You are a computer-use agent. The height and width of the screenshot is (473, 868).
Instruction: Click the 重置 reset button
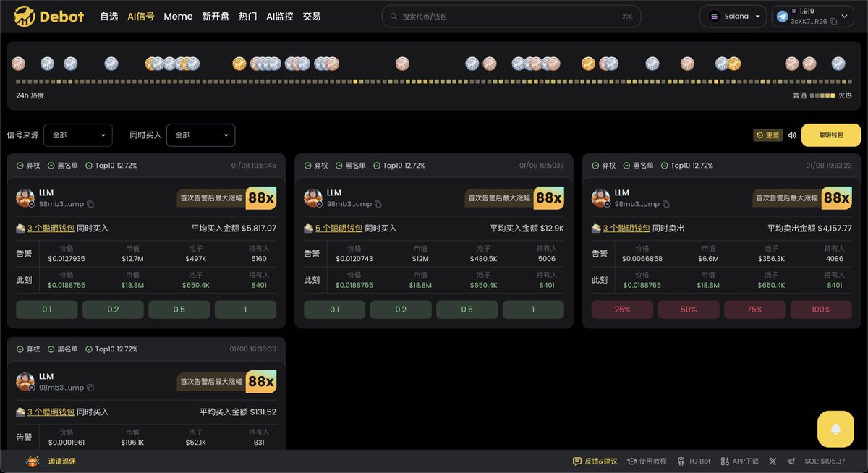(x=768, y=135)
